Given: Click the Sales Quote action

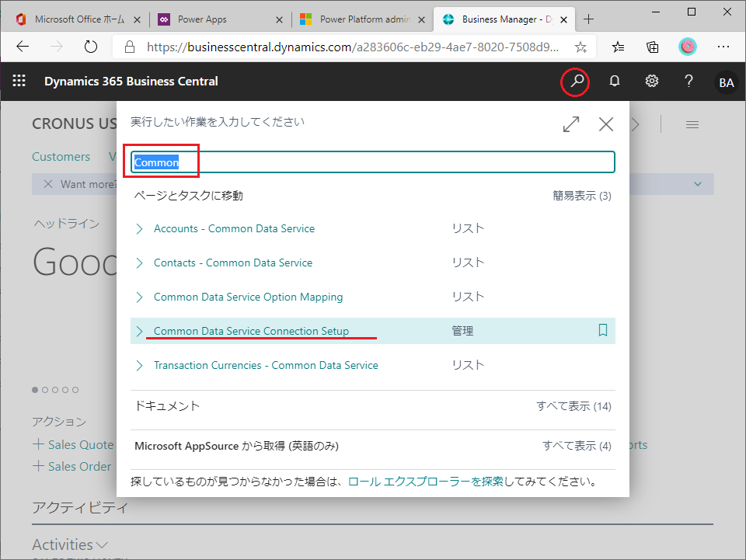Looking at the screenshot, I should point(73,444).
